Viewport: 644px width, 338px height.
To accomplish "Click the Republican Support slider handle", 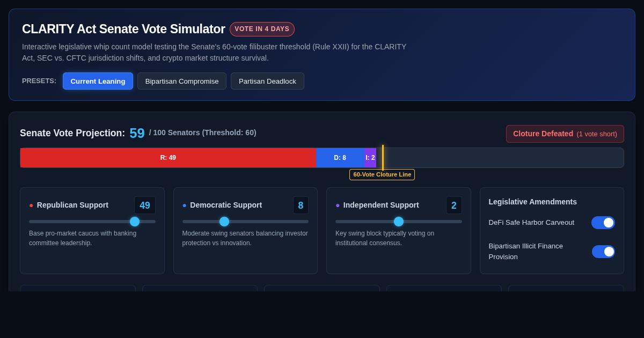I will [x=135, y=222].
